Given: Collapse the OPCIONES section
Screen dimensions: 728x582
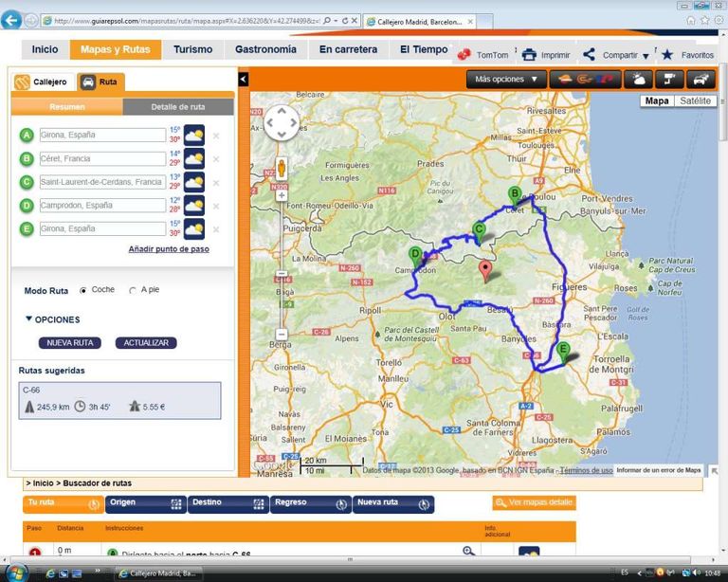Looking at the screenshot, I should pos(29,319).
